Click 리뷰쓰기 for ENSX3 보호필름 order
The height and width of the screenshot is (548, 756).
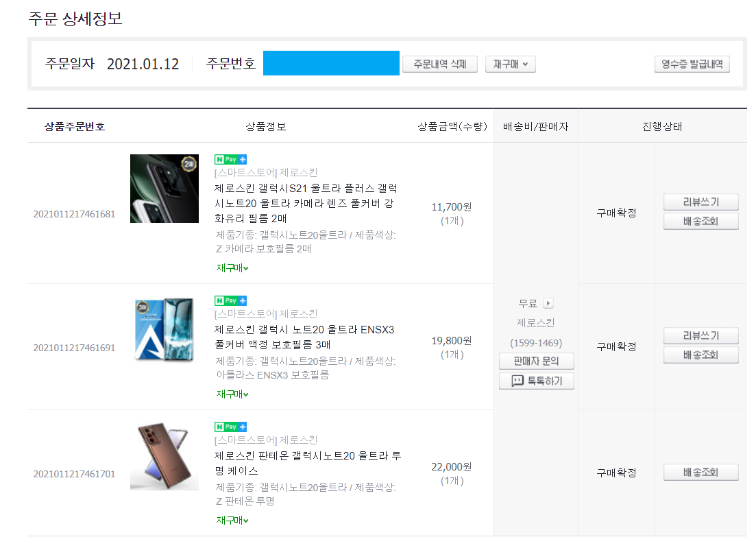click(701, 336)
